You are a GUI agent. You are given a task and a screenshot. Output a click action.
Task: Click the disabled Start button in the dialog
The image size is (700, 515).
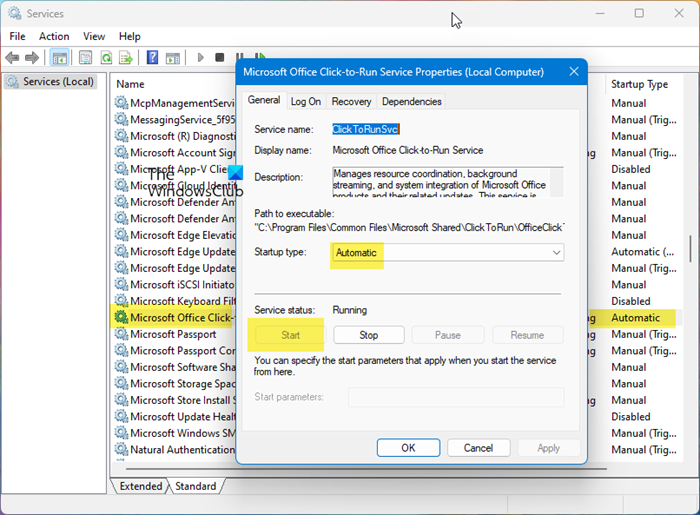(291, 335)
